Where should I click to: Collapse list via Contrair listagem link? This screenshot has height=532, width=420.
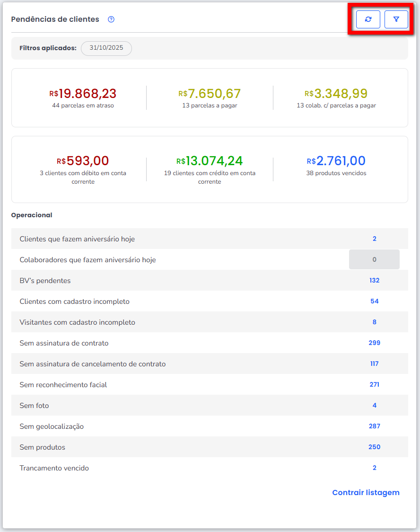click(366, 493)
